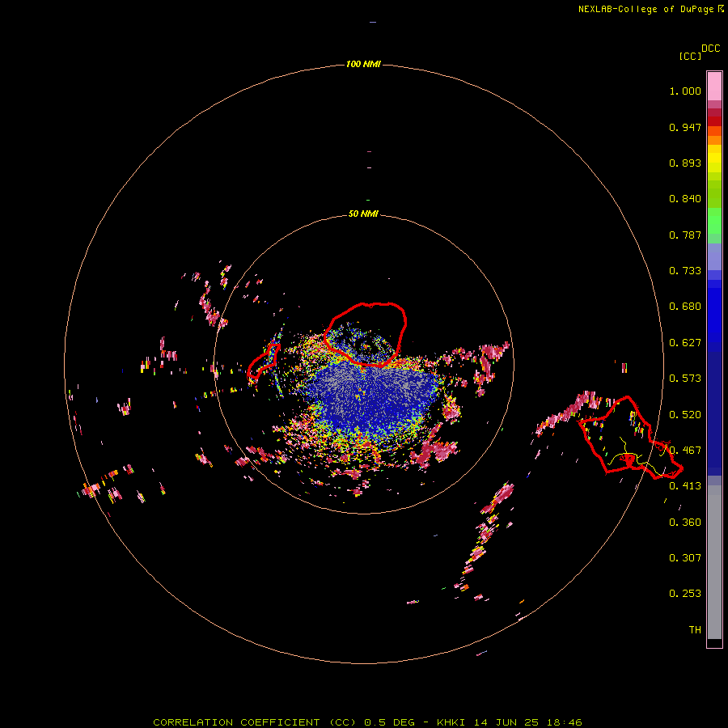Click the 0.413 scale value
728x728 pixels.
point(685,486)
